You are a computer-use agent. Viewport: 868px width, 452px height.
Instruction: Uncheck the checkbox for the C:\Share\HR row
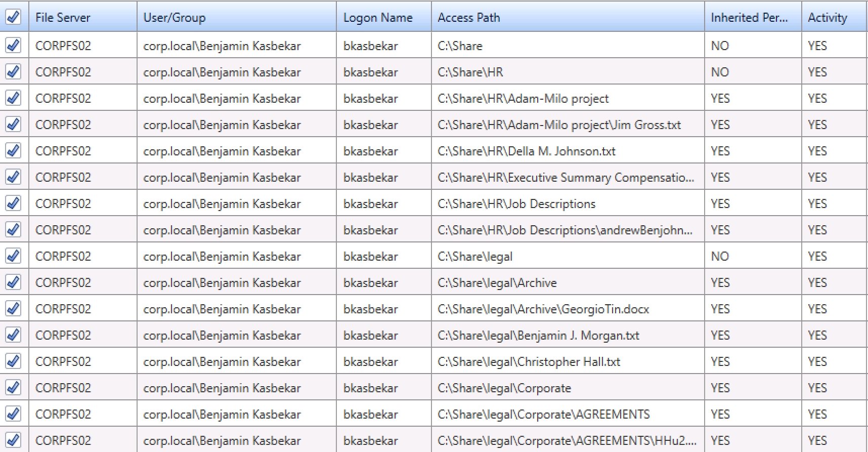(13, 72)
